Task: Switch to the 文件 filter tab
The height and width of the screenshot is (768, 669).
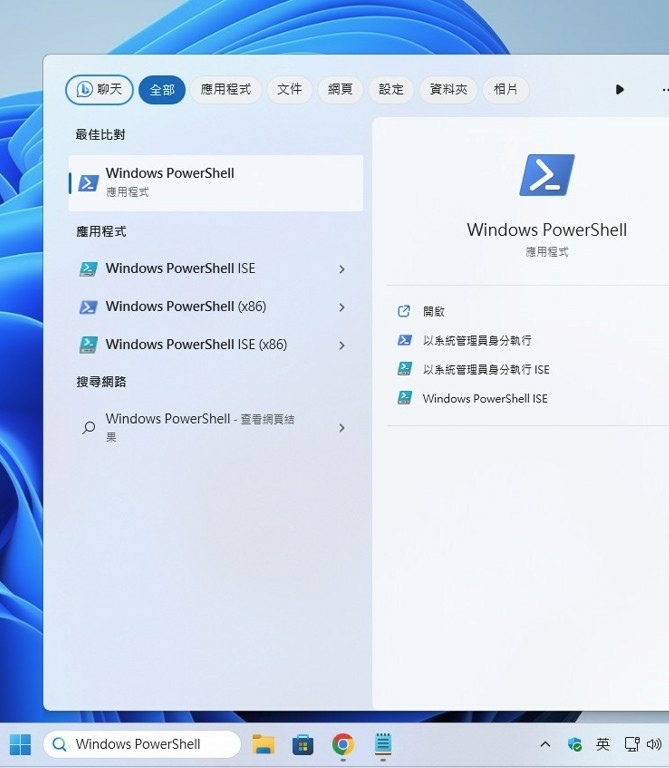Action: pos(289,90)
